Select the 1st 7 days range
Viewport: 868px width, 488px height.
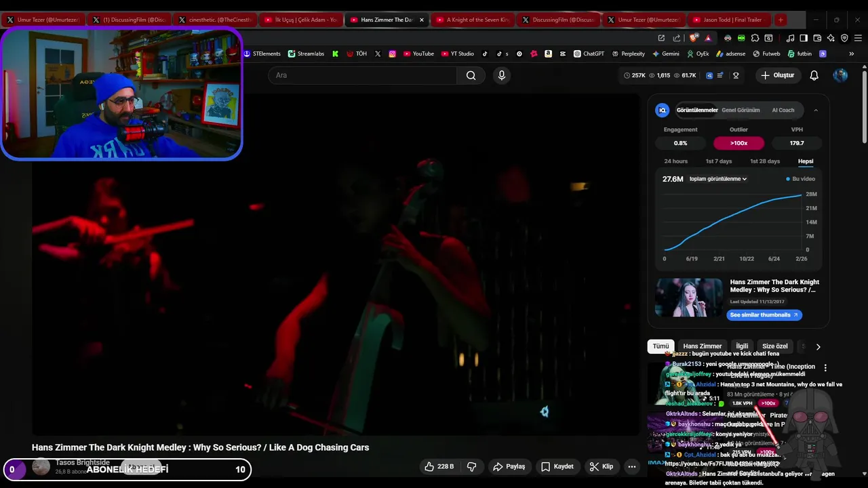pyautogui.click(x=719, y=161)
